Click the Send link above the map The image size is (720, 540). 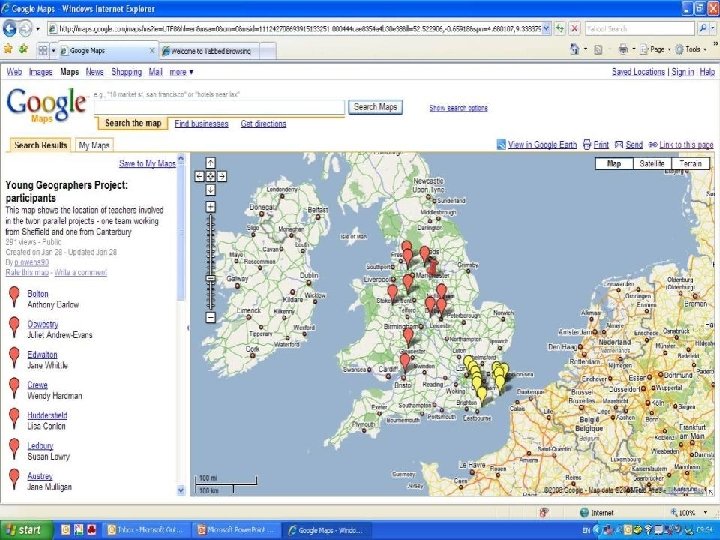634,145
